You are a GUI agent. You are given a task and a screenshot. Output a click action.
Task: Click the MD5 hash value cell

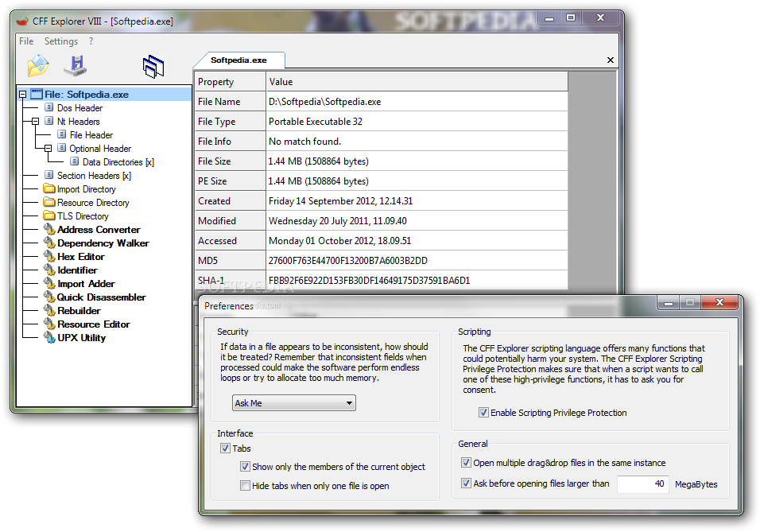[417, 260]
